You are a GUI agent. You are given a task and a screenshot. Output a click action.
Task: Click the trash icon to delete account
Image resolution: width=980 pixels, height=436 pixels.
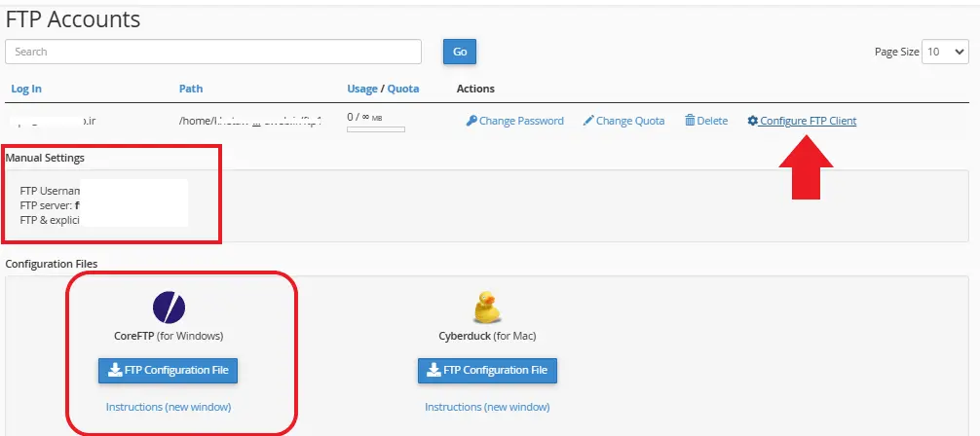click(690, 121)
